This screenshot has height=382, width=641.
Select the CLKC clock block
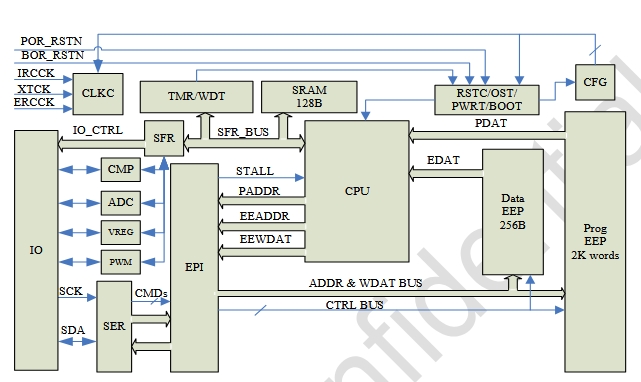point(98,94)
